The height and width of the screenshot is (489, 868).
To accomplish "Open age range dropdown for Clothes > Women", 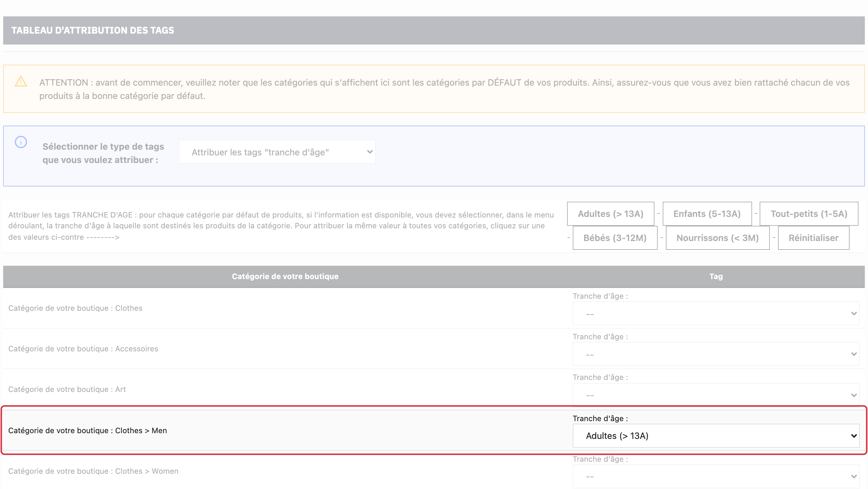I will pyautogui.click(x=716, y=477).
